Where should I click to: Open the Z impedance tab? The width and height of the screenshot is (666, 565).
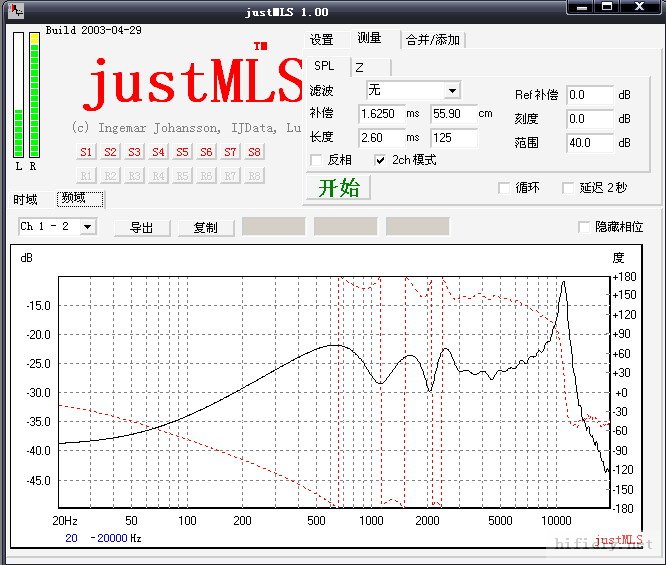pos(359,67)
